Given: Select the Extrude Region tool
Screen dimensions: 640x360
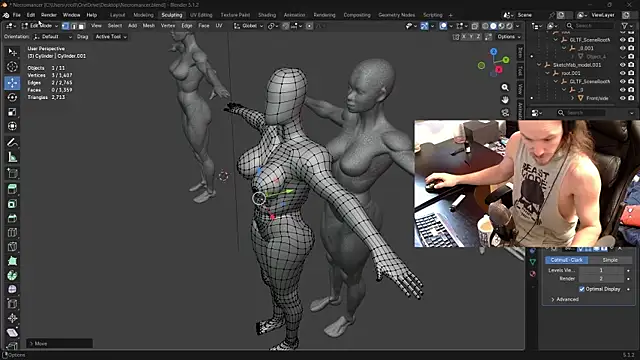Looking at the screenshot, I should pyautogui.click(x=12, y=189).
